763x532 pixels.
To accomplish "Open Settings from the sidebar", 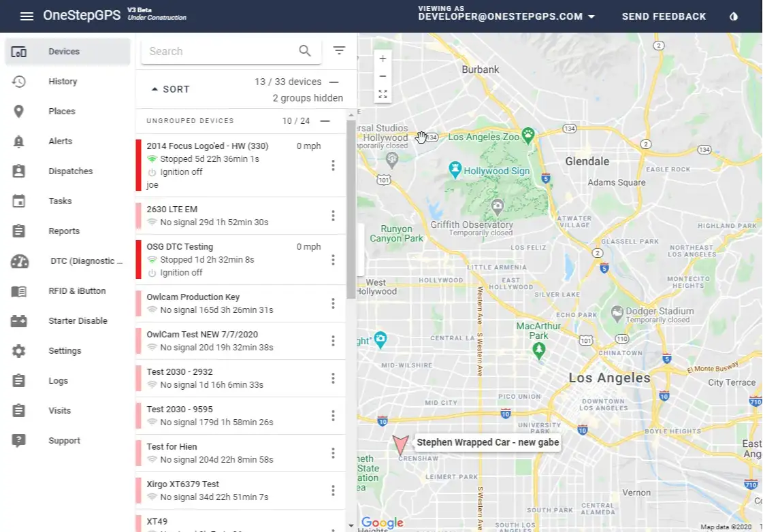I will click(x=65, y=350).
